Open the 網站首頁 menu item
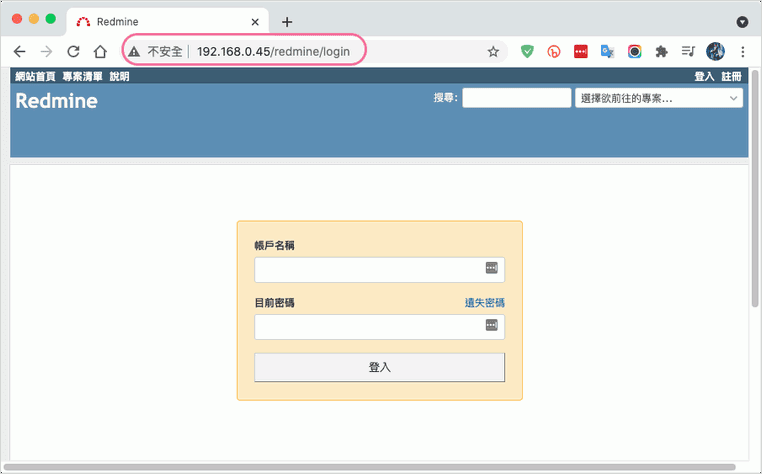 (35, 76)
